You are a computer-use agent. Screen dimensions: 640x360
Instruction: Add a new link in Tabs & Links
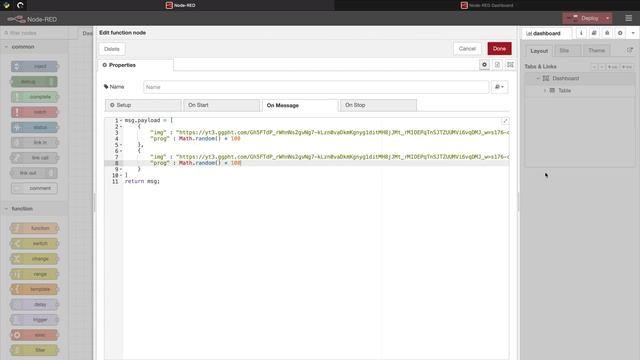(627, 67)
